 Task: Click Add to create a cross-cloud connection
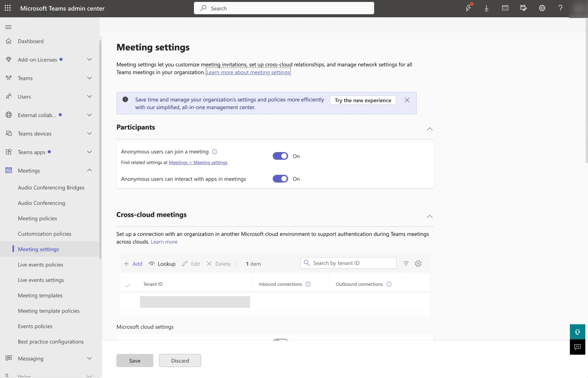[x=133, y=264]
